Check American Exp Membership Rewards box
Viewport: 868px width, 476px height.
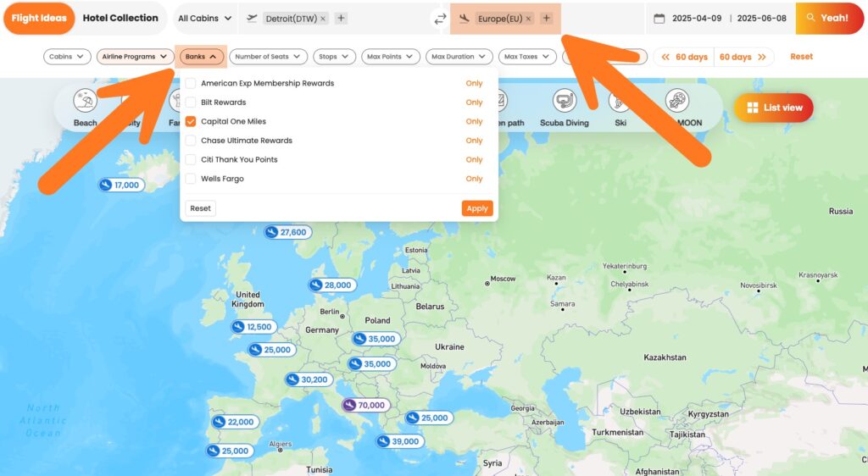coord(191,84)
